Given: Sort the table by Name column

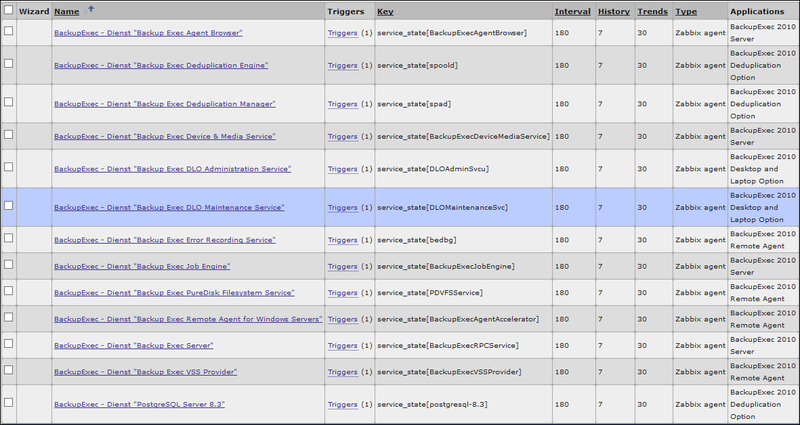Looking at the screenshot, I should [66, 11].
